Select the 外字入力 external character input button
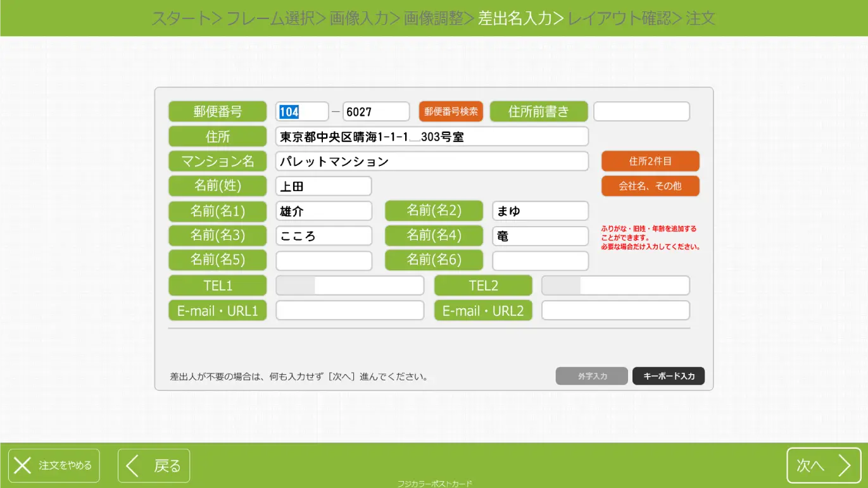The image size is (868, 488). [591, 376]
